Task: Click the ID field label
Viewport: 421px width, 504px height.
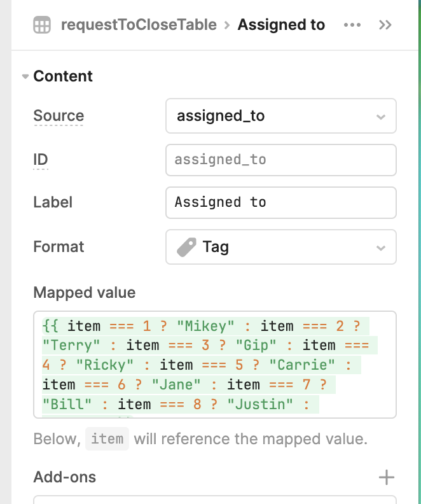Action: click(x=41, y=160)
